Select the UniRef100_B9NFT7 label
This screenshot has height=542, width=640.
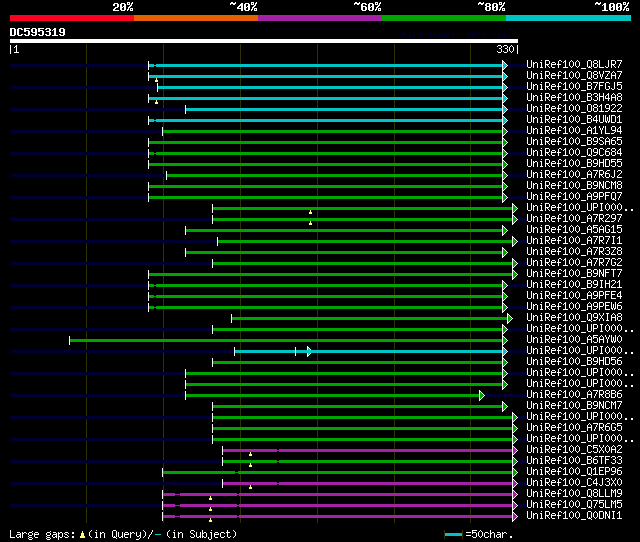coord(574,274)
